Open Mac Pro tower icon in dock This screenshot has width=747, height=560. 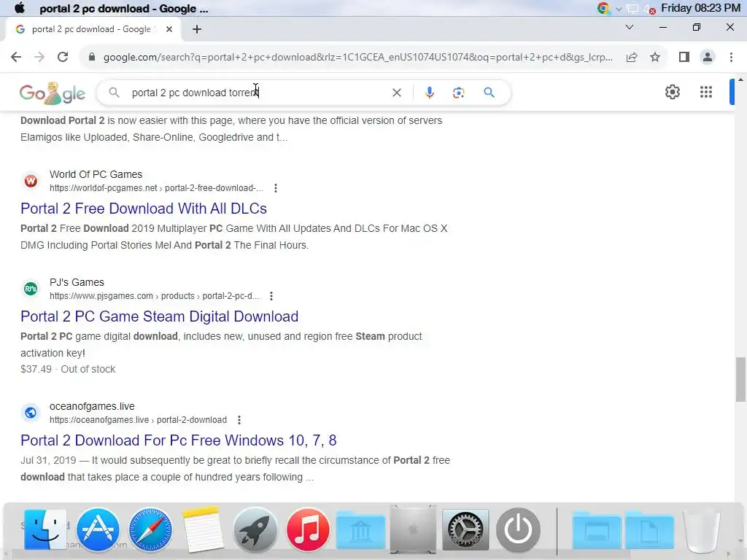(413, 529)
